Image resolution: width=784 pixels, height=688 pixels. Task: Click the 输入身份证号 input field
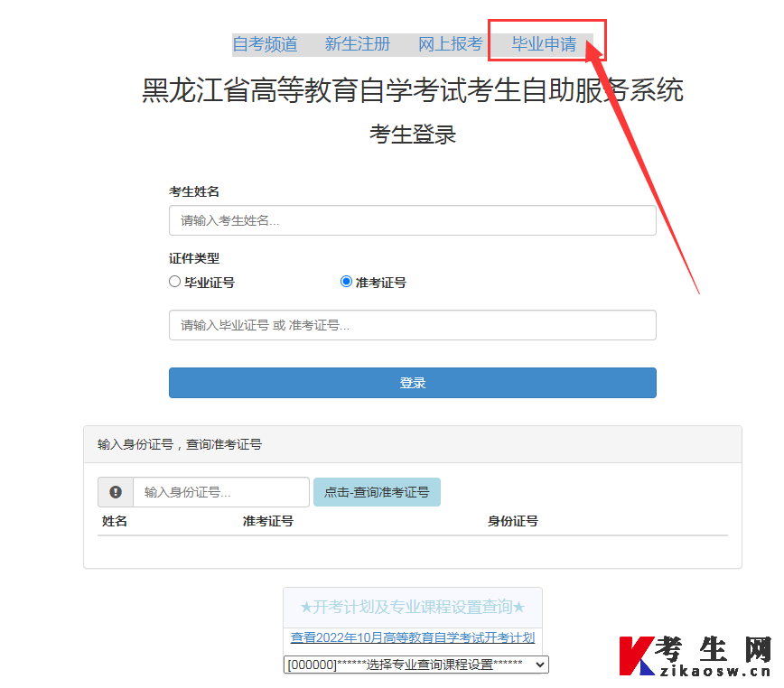(x=220, y=492)
